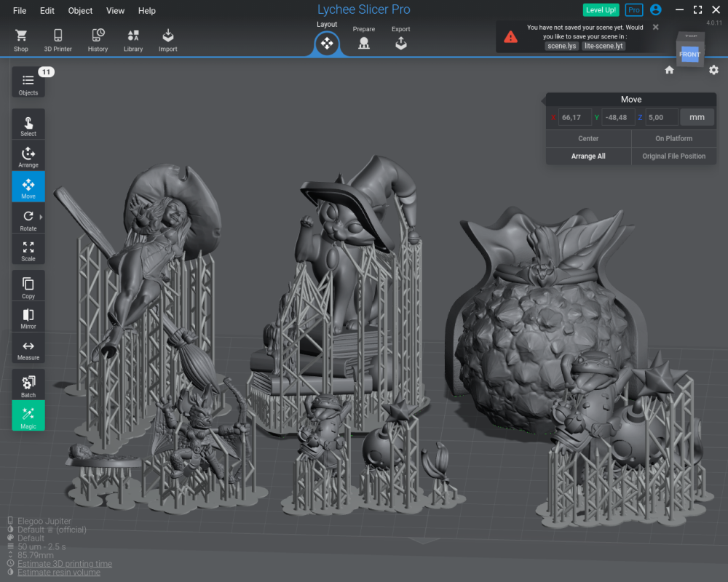Select the Arrange tool in sidebar

(28, 156)
